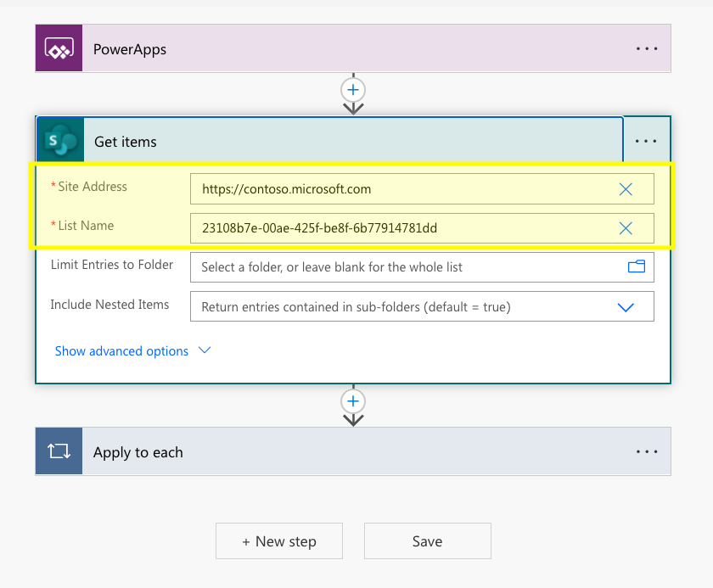Screen dimensions: 713x588
Task: Insert a new step below Get items
Action: click(352, 400)
